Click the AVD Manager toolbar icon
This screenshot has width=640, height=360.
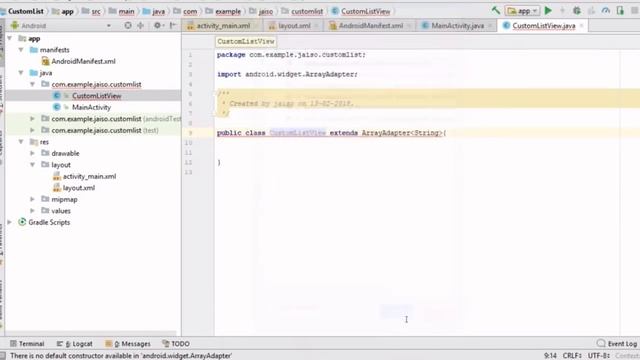pyautogui.click(x=620, y=11)
